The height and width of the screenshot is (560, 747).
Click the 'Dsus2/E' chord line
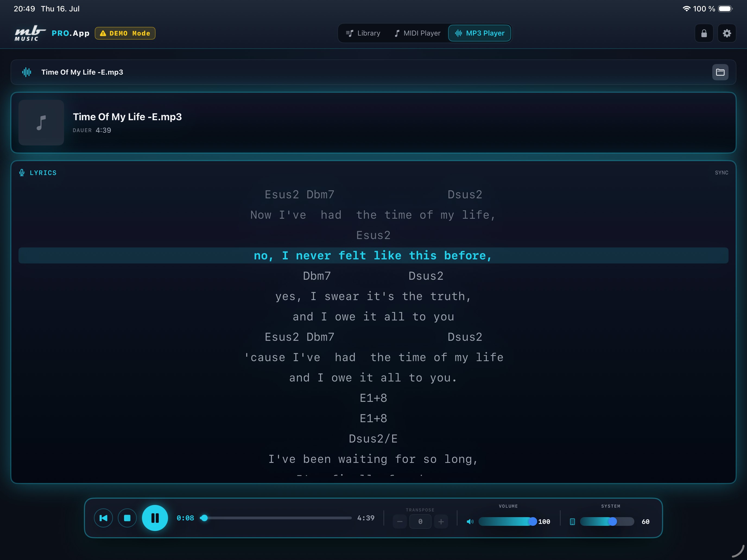pyautogui.click(x=373, y=439)
